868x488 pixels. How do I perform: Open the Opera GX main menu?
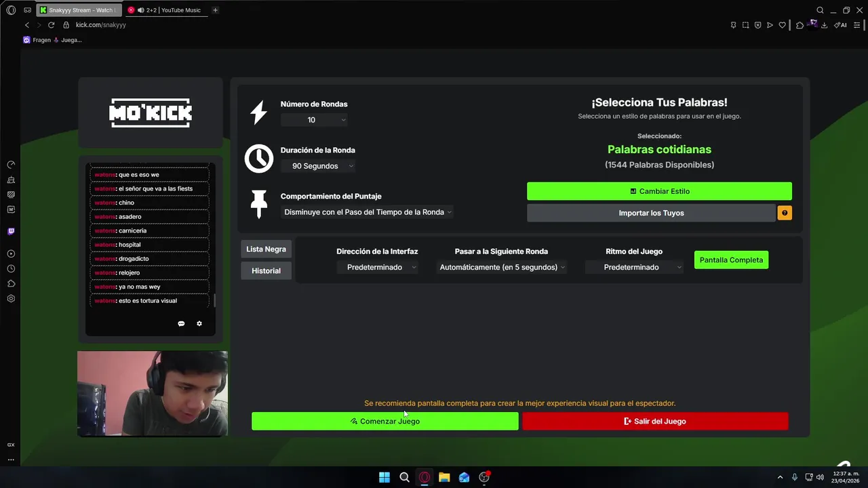pos(11,10)
